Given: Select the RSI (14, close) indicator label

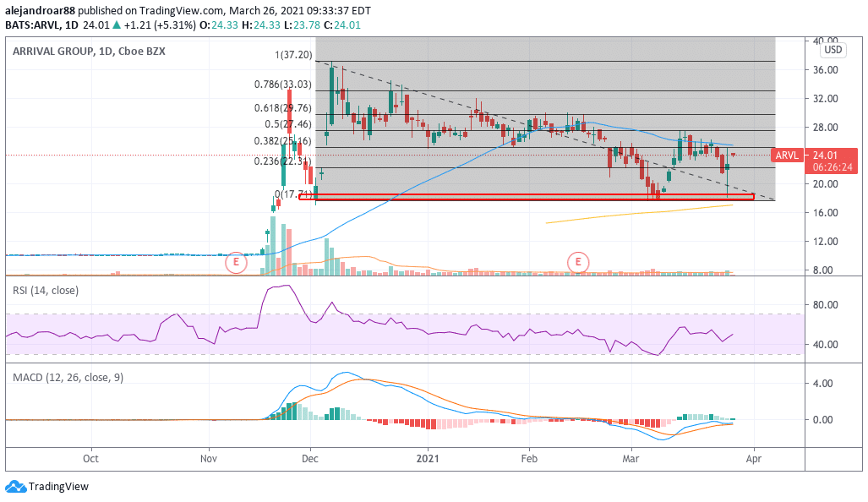Looking at the screenshot, I should pos(46,291).
